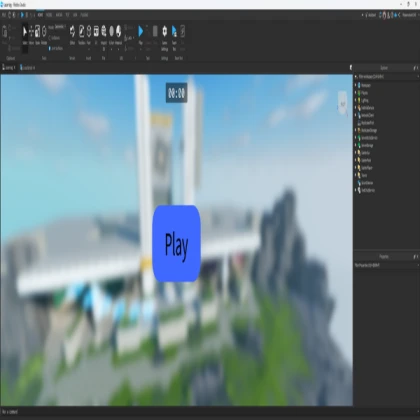Click the quick-access run arrow in top bar
The width and height of the screenshot is (420, 420).
[22, 15]
